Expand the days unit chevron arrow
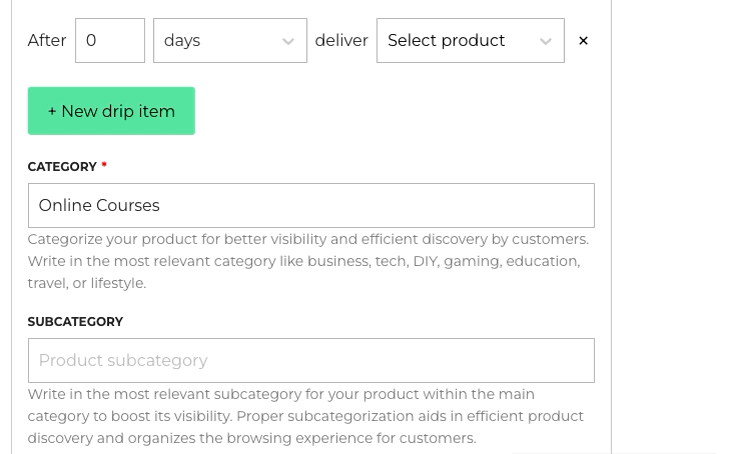Image resolution: width=735 pixels, height=454 pixels. [288, 41]
